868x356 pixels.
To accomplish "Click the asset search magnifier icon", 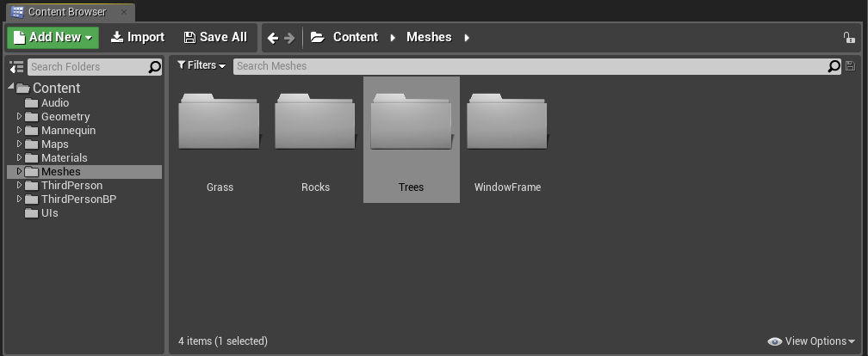I will pyautogui.click(x=834, y=66).
